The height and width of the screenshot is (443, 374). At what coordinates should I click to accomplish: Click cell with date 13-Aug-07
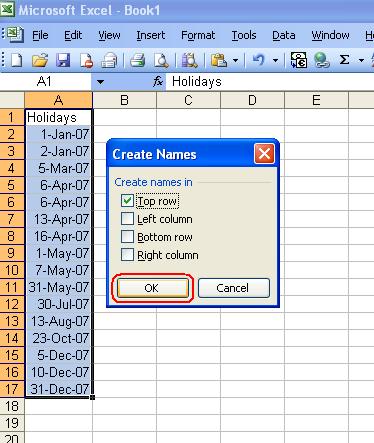[x=58, y=321]
